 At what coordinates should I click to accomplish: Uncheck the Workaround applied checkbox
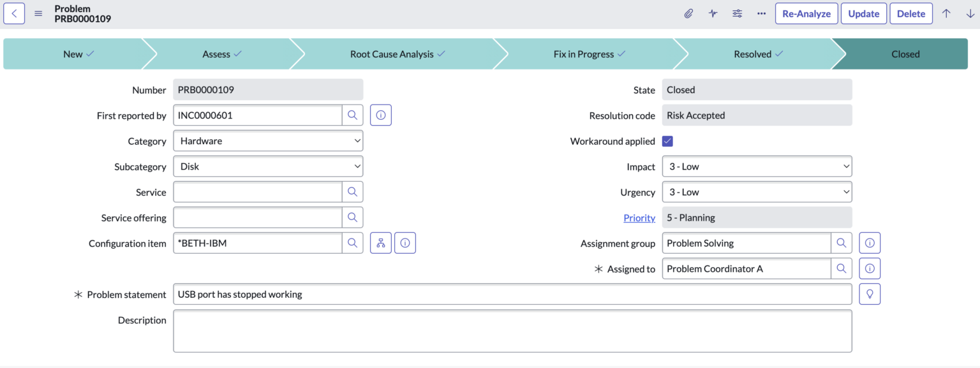(x=667, y=141)
